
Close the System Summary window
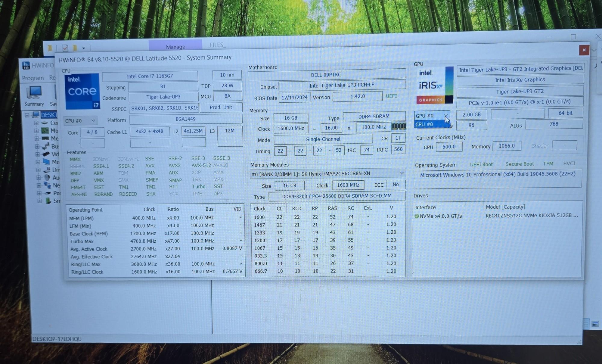click(x=584, y=50)
